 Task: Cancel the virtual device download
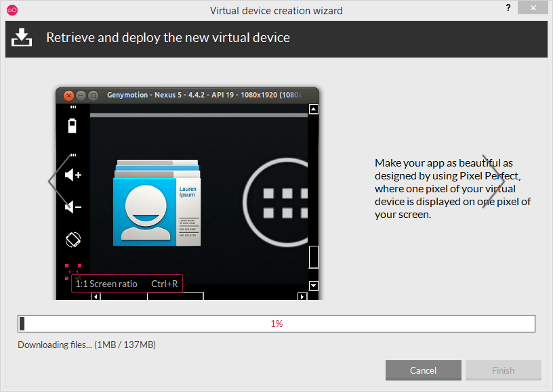point(423,370)
